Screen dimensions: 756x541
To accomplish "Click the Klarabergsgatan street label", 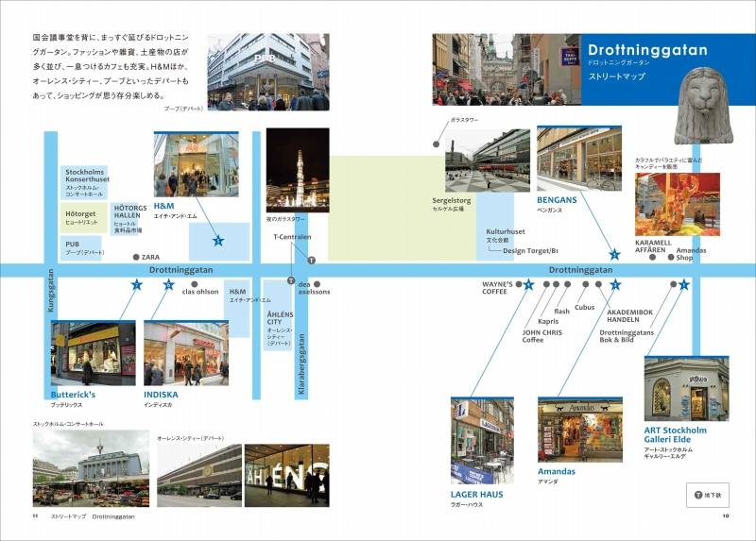I will [301, 363].
